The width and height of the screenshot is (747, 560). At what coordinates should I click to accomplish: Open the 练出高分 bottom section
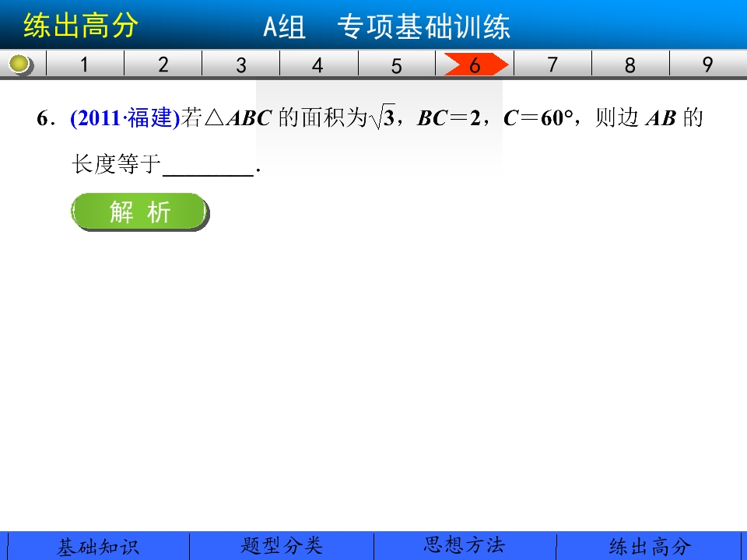point(650,546)
